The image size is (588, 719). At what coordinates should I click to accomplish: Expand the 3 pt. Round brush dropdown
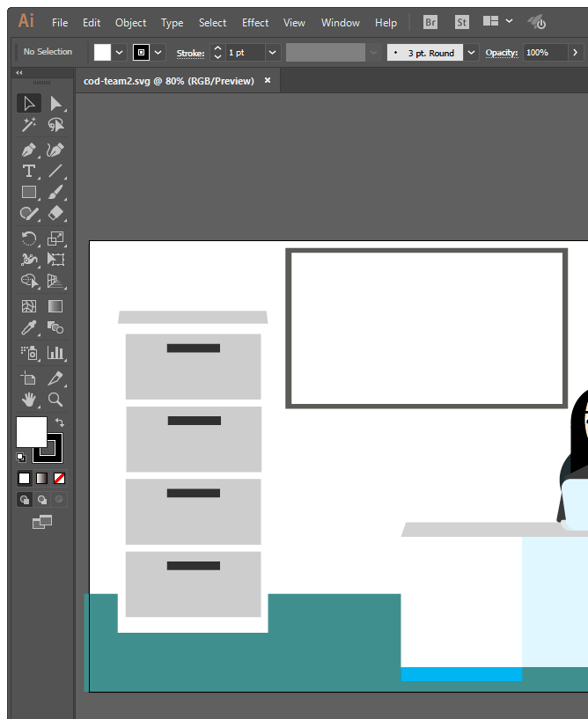(471, 53)
